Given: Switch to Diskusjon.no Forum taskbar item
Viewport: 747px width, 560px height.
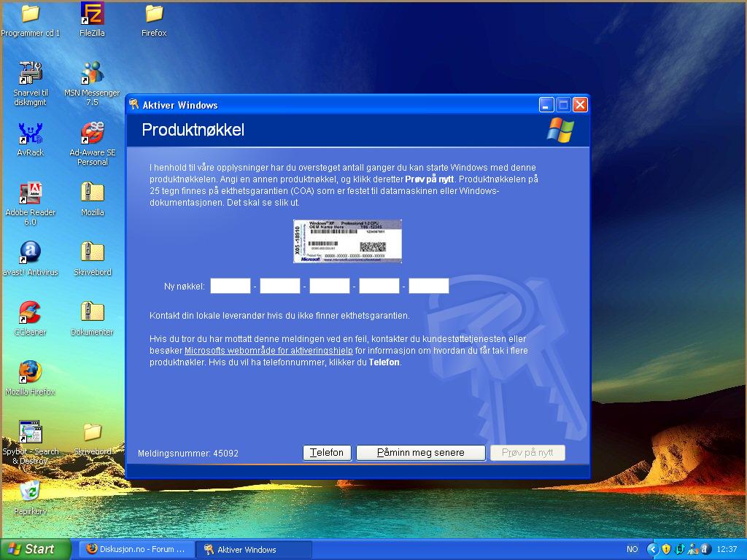Looking at the screenshot, I should click(136, 549).
